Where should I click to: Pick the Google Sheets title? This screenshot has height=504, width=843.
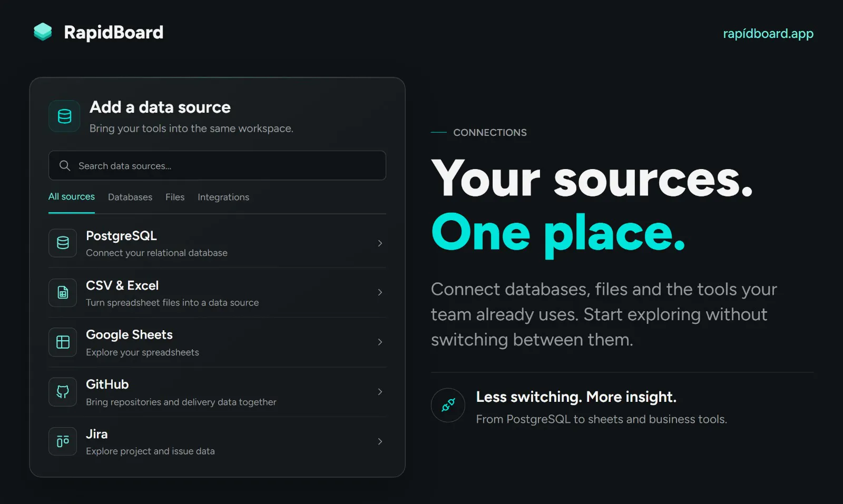click(x=129, y=335)
